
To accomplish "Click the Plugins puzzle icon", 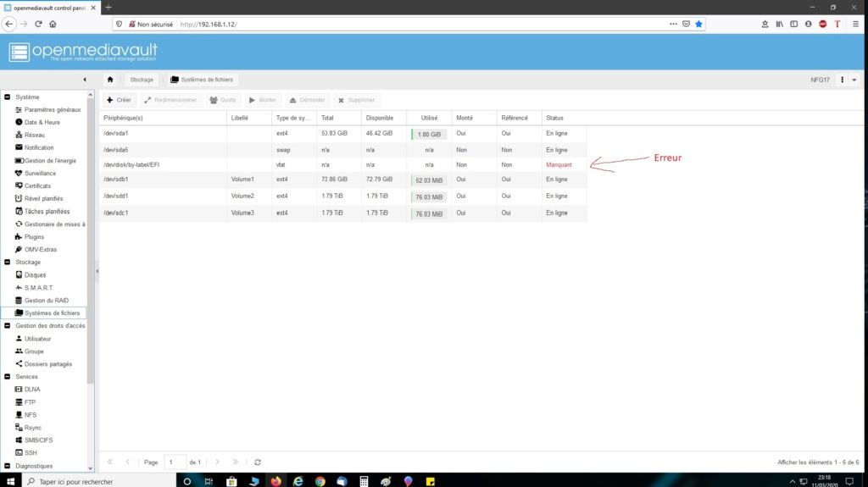I will (19, 237).
